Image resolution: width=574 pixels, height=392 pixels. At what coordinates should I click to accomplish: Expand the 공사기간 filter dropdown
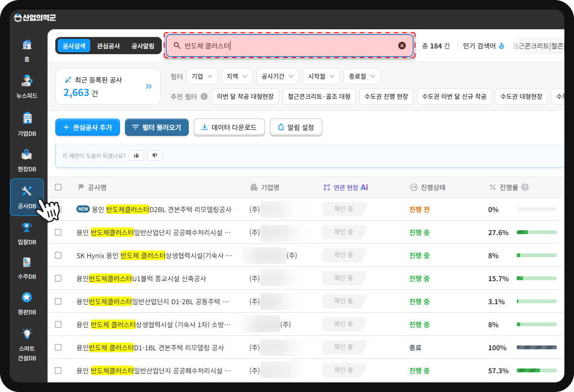tap(278, 76)
